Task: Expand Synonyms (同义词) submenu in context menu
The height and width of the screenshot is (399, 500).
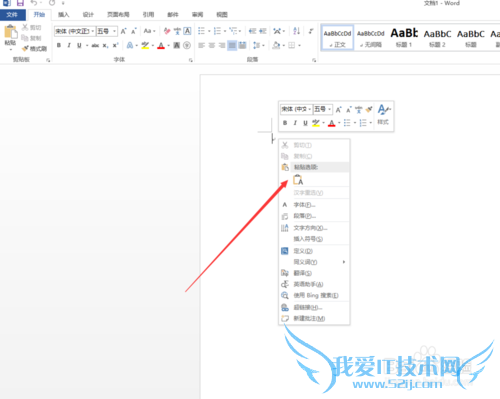Action: tap(314, 262)
